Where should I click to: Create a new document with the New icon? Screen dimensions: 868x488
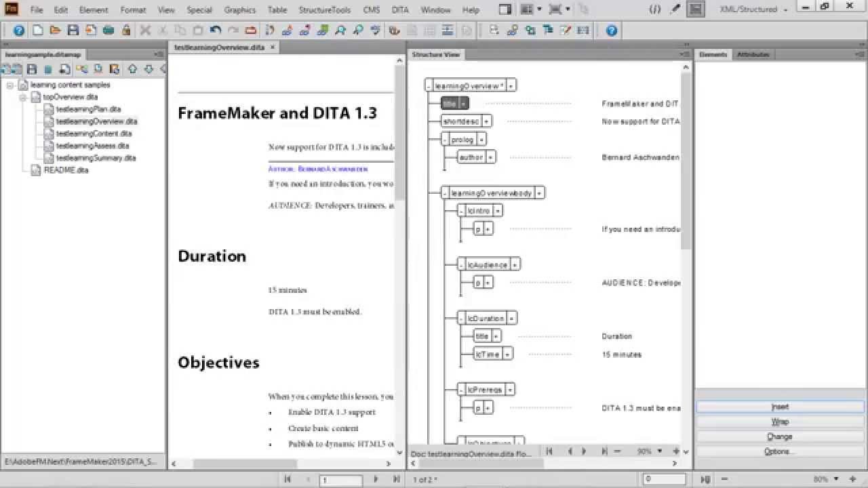coord(38,30)
